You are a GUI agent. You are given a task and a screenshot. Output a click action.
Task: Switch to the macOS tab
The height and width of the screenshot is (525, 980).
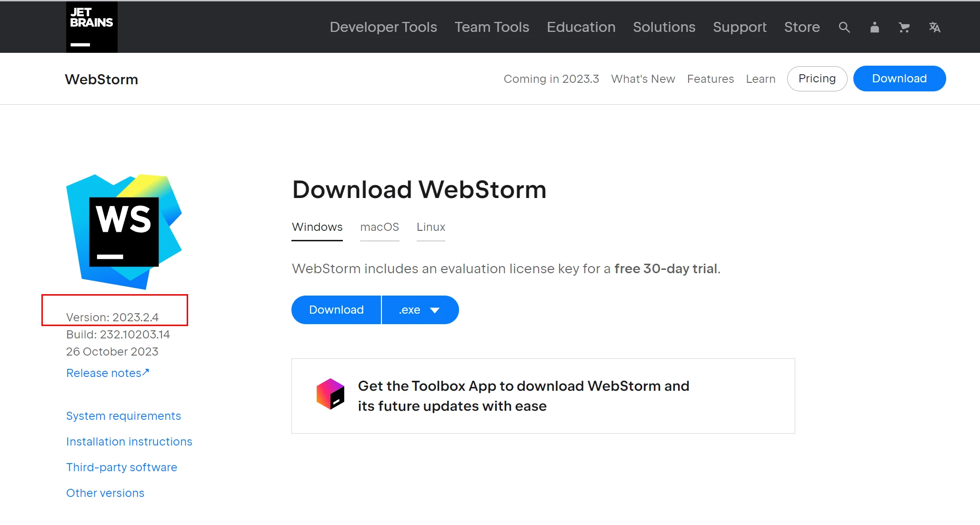379,227
